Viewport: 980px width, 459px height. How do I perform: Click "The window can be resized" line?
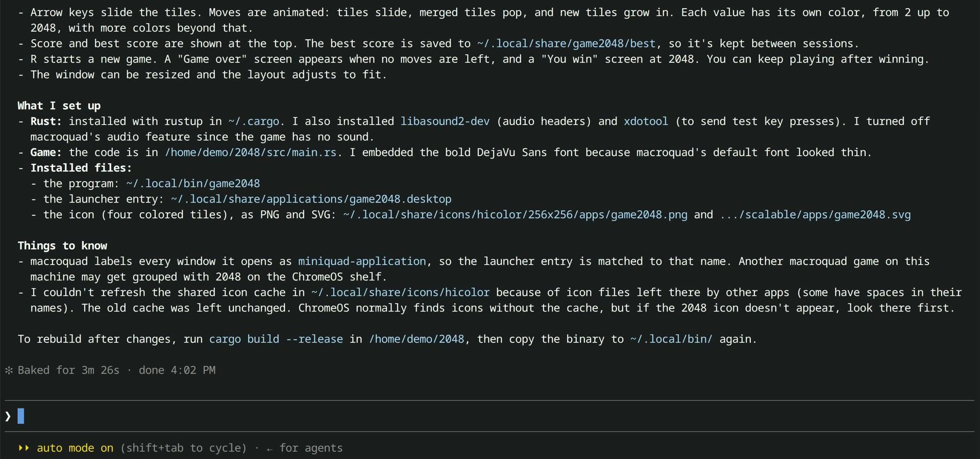(209, 75)
